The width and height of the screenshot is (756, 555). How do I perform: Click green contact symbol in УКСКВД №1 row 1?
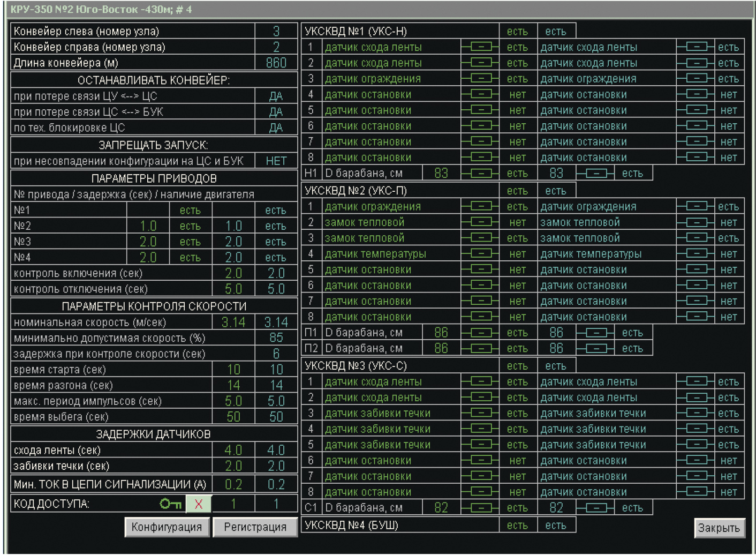480,47
